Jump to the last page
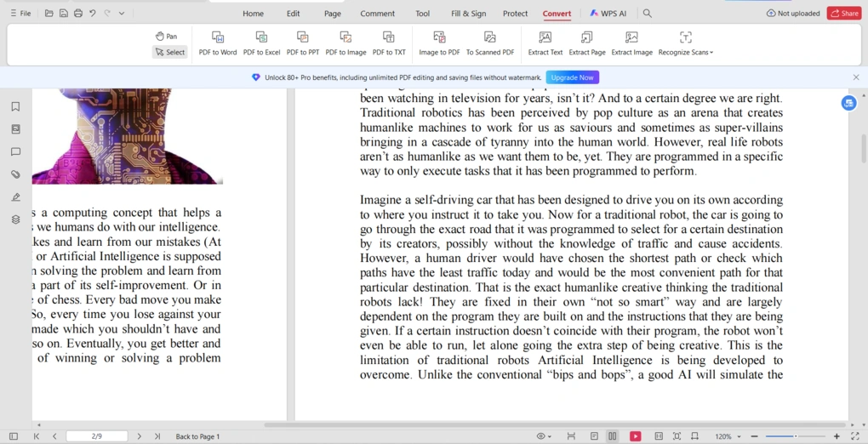Viewport: 868px width, 444px height. pos(157,436)
